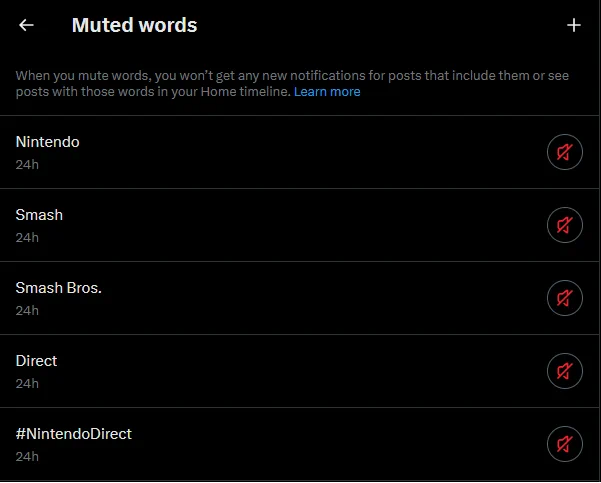Click the Muted words page title

(135, 25)
